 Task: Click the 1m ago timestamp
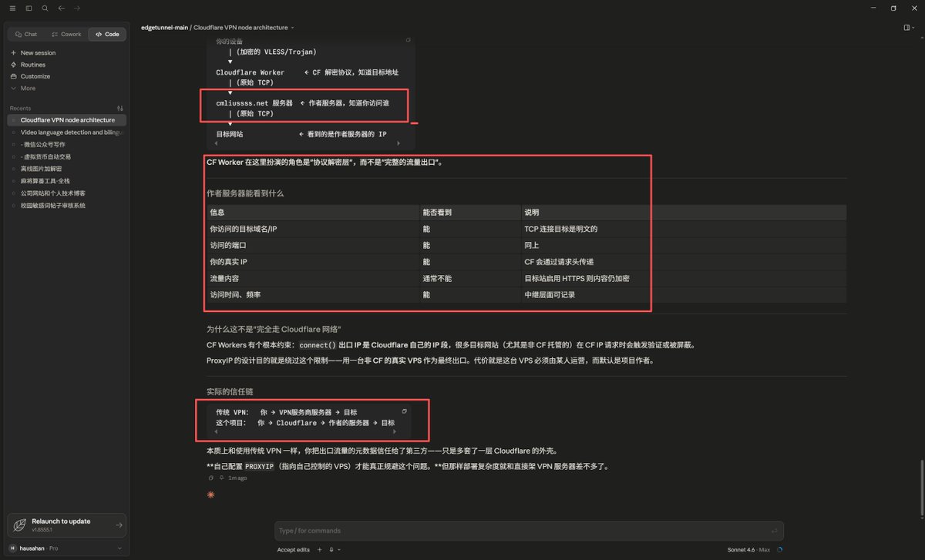tap(237, 478)
